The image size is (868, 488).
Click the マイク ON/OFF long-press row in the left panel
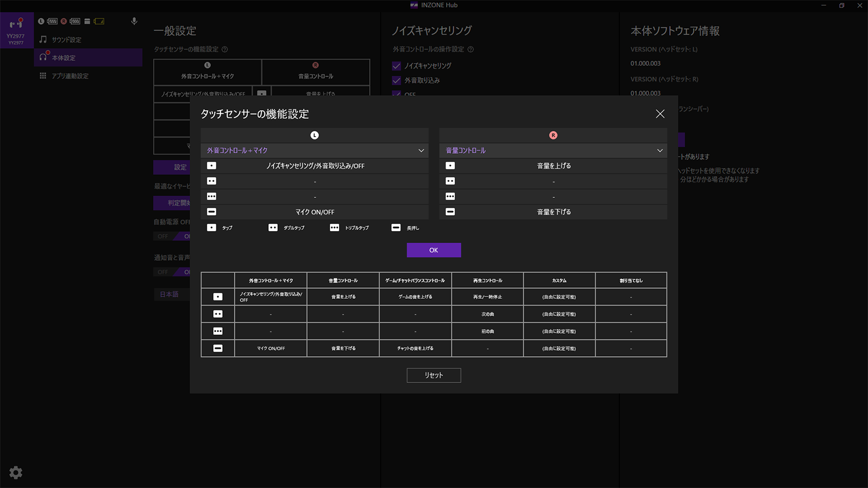(315, 212)
